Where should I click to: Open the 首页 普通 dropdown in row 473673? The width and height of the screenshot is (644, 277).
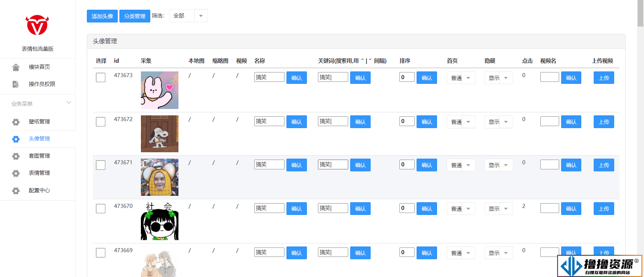pyautogui.click(x=461, y=78)
